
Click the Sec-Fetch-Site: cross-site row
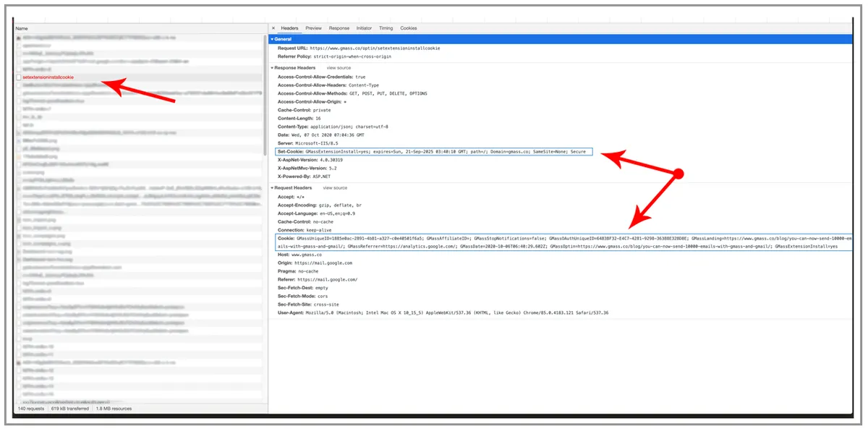[x=308, y=305]
